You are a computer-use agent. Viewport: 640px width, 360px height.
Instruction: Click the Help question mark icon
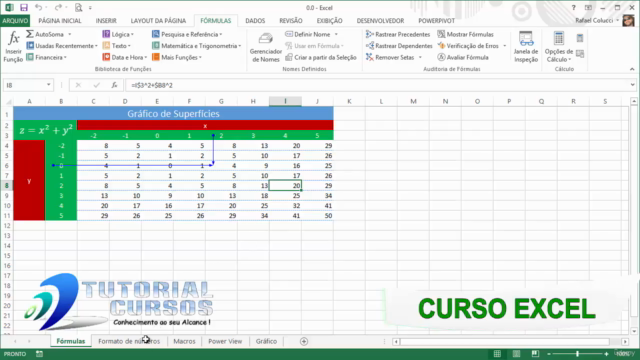tap(573, 8)
